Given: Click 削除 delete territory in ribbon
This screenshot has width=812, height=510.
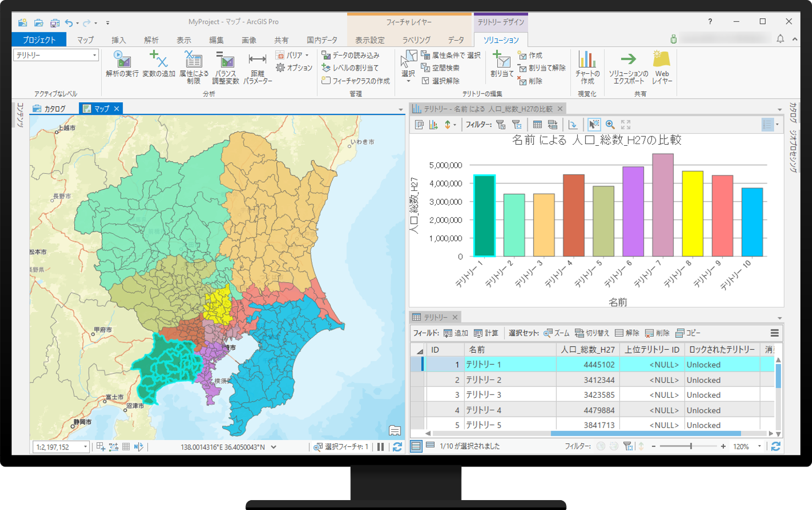Looking at the screenshot, I should tap(530, 80).
